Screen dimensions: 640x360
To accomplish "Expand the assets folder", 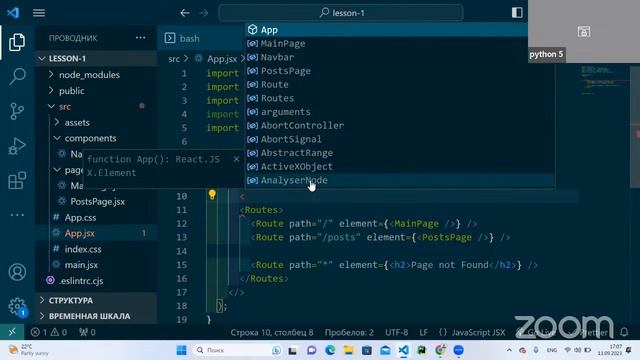I will pos(77,122).
